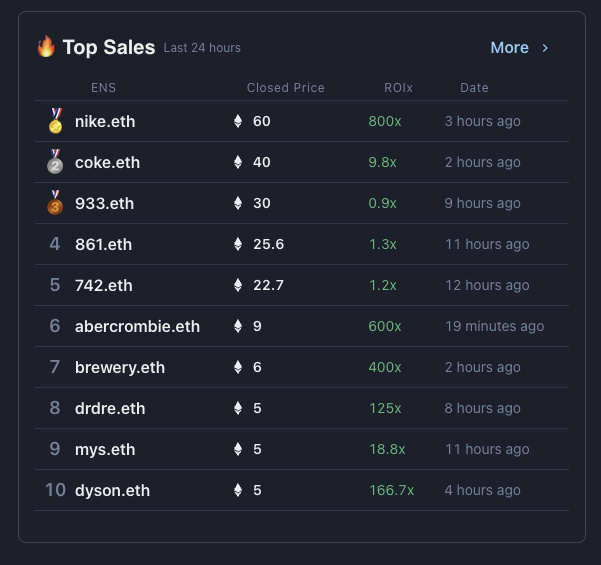Image resolution: width=601 pixels, height=565 pixels.
Task: Click the Ethereum icon in 861.eth row
Action: coord(238,244)
